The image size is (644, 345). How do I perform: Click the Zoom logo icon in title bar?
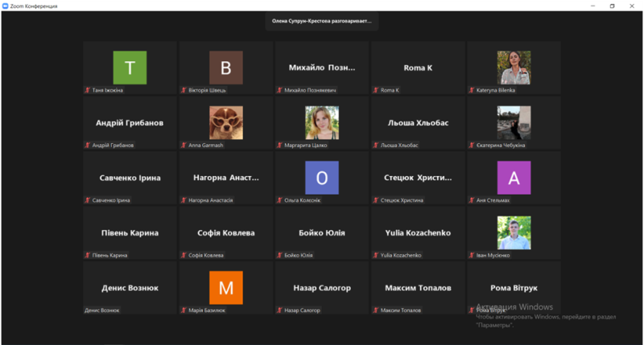[6, 6]
